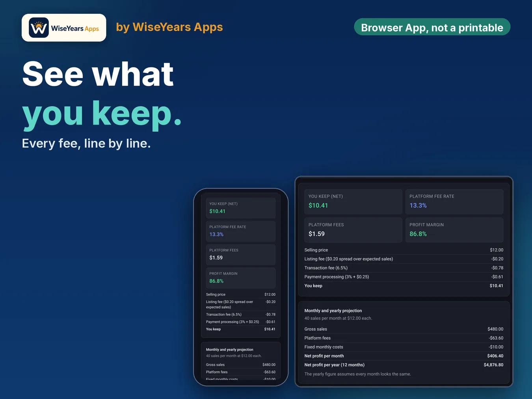Click the Net profit per year $4,876.80 row
Screen dimensions: 532x399
point(404,365)
